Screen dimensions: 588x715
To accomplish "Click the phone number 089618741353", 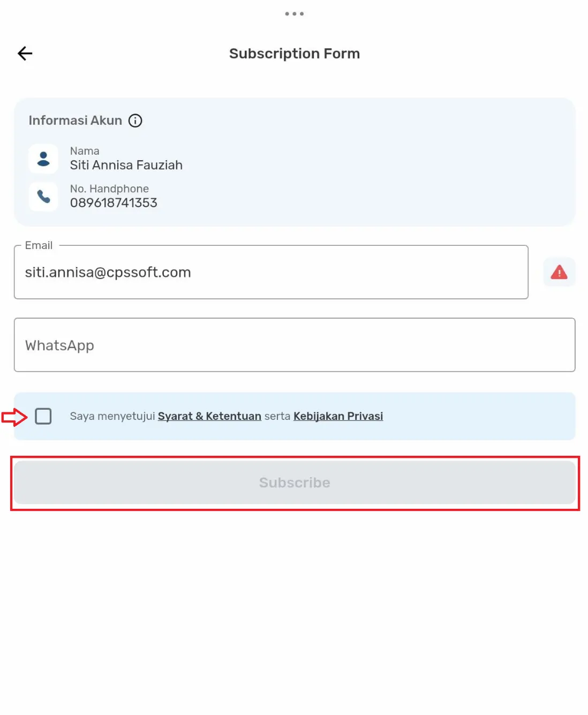I will coord(114,203).
